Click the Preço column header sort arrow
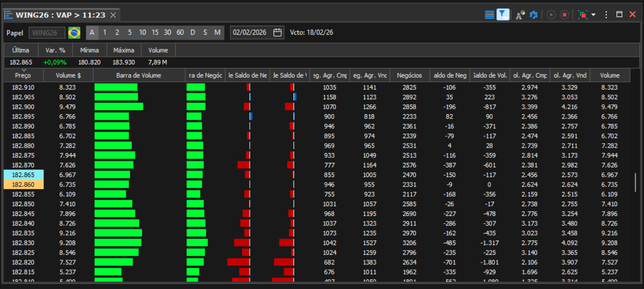The image size is (644, 289). (x=24, y=70)
